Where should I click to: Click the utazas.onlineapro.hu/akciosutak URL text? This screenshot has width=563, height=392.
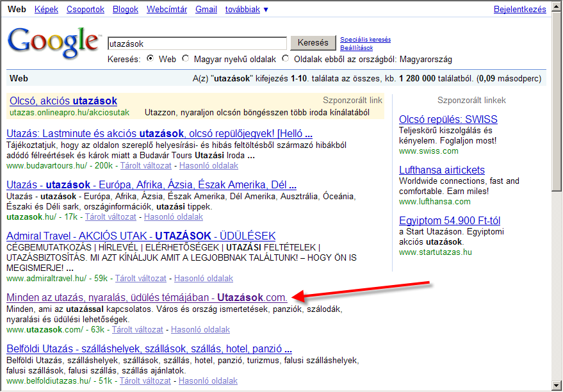pyautogui.click(x=69, y=113)
